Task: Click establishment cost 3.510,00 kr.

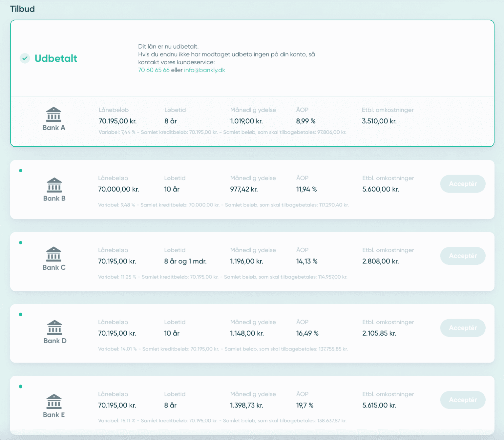Action: coord(379,121)
